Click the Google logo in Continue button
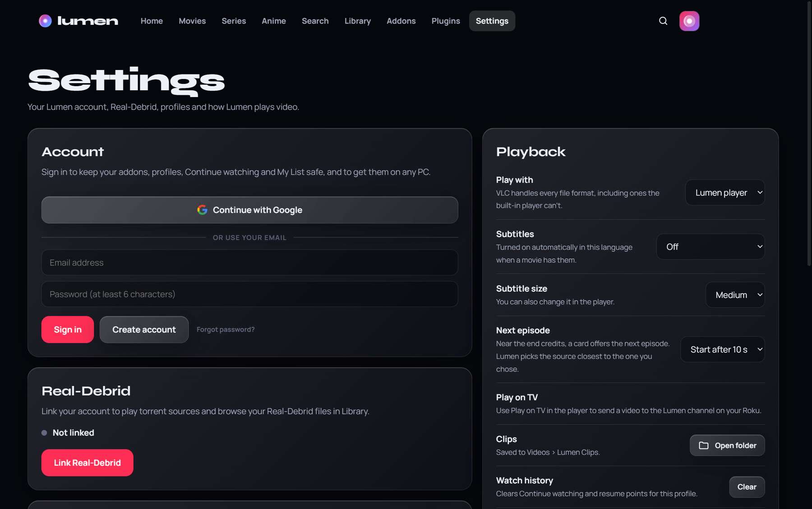This screenshot has width=812, height=509. (202, 210)
